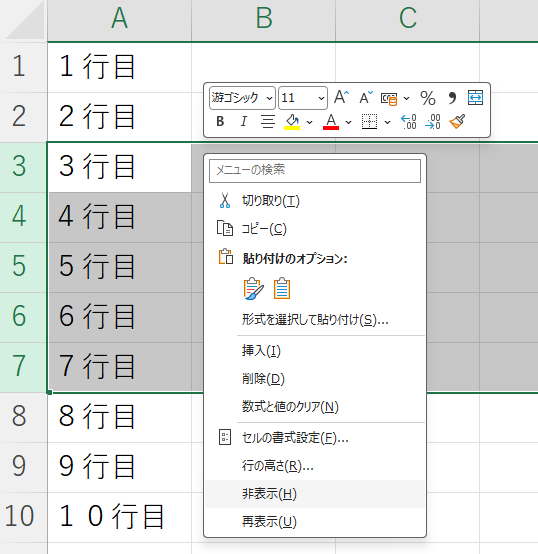The height and width of the screenshot is (554, 538).
Task: Unhide rows with 再表示(U)
Action: tap(315, 522)
